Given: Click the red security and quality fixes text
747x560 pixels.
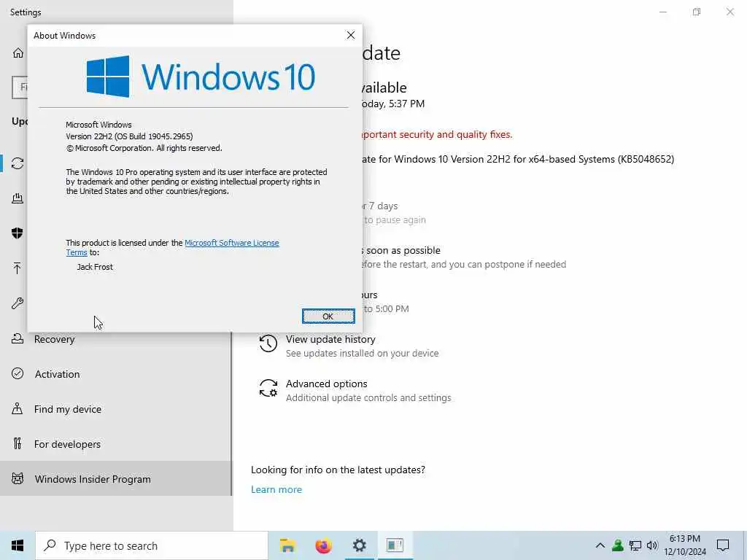Looking at the screenshot, I should point(438,135).
